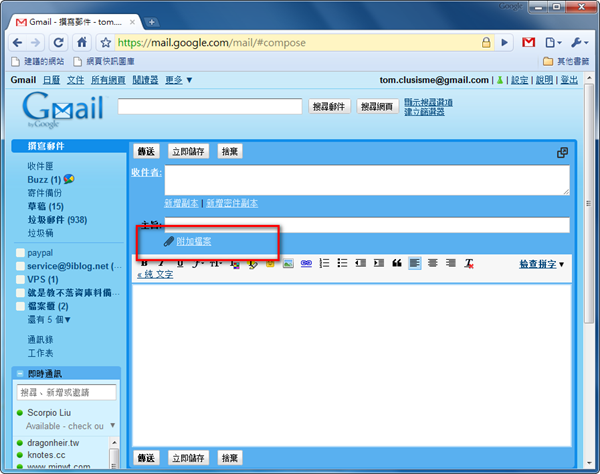Click the paypal label color box

(20, 253)
